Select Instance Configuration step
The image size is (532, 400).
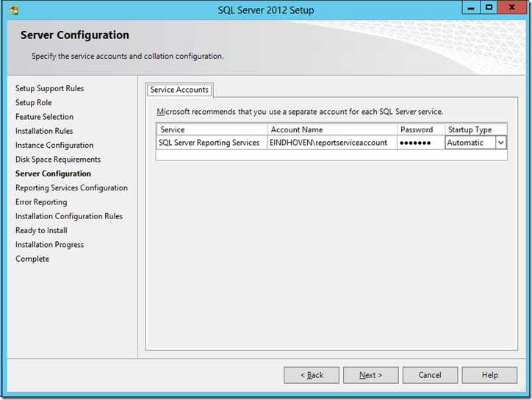pyautogui.click(x=54, y=146)
